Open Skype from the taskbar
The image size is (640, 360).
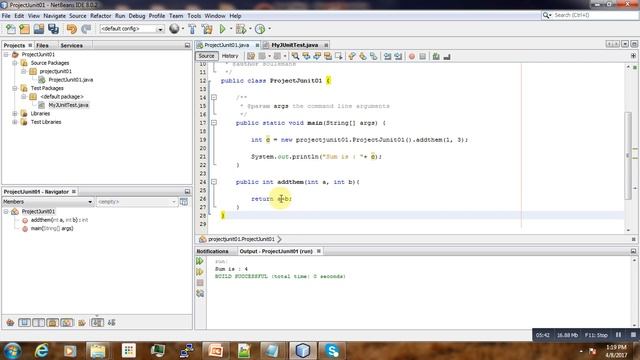[x=332, y=351]
